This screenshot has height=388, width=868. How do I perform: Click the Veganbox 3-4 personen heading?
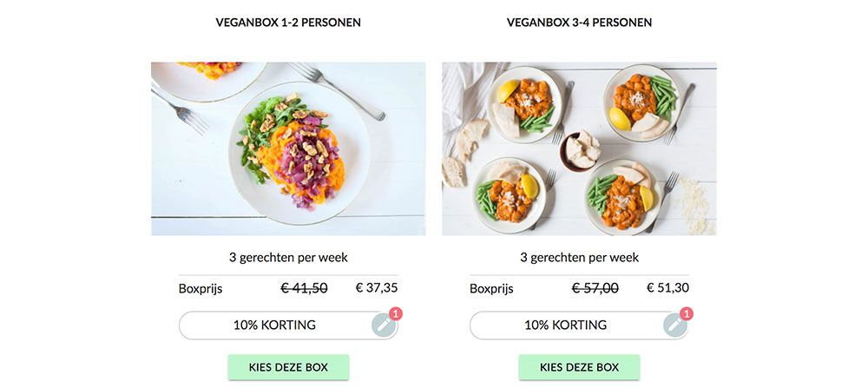coord(579,23)
